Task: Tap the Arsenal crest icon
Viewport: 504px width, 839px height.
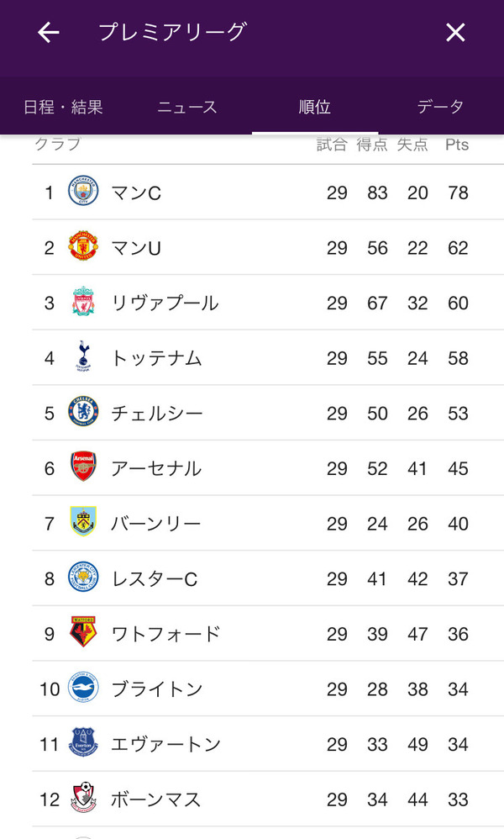Action: [x=83, y=467]
